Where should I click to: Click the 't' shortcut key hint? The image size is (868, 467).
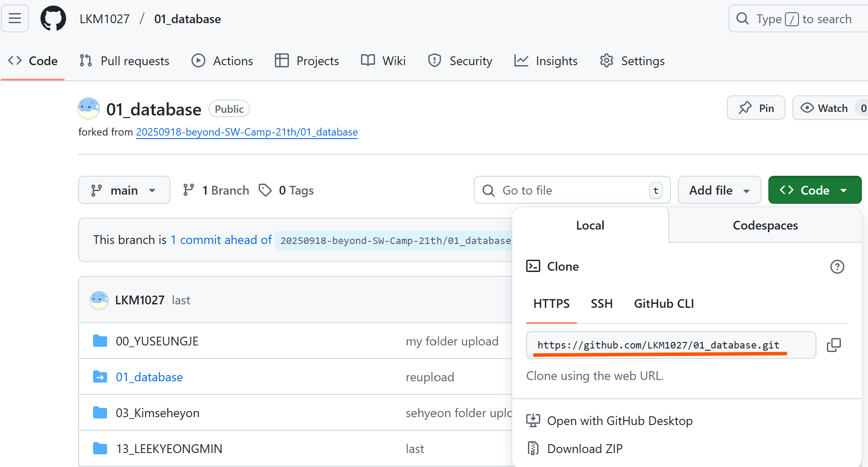[x=656, y=190]
